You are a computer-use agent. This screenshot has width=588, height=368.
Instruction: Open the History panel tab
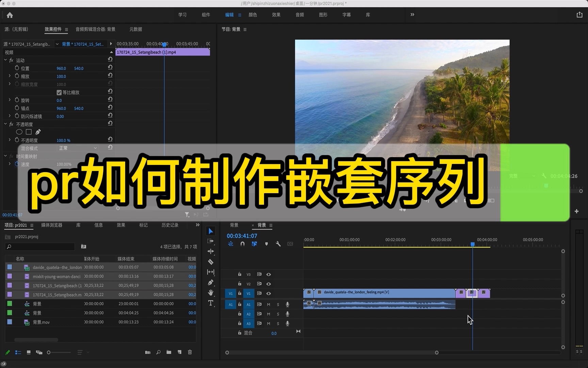click(170, 225)
